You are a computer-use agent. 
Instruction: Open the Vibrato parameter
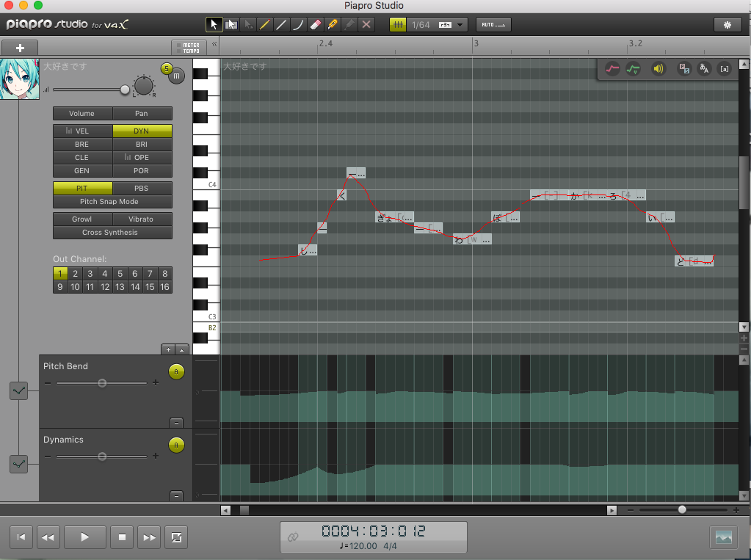[142, 219]
